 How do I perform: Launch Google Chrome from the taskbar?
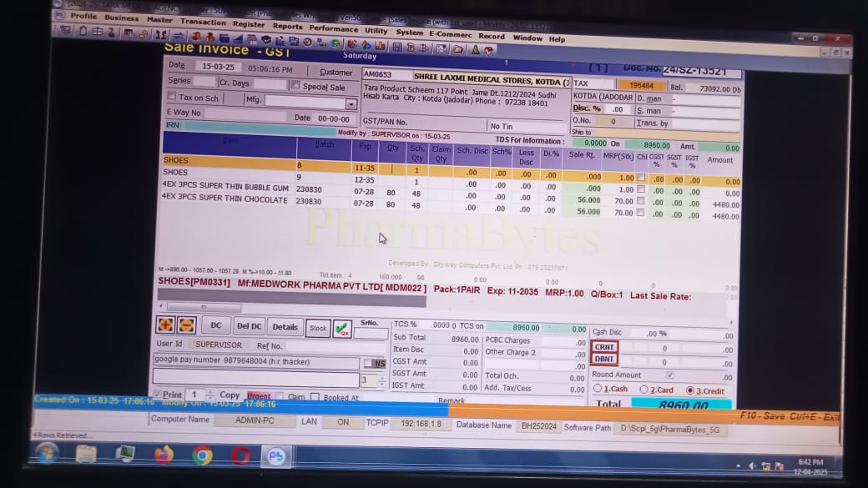[x=202, y=455]
